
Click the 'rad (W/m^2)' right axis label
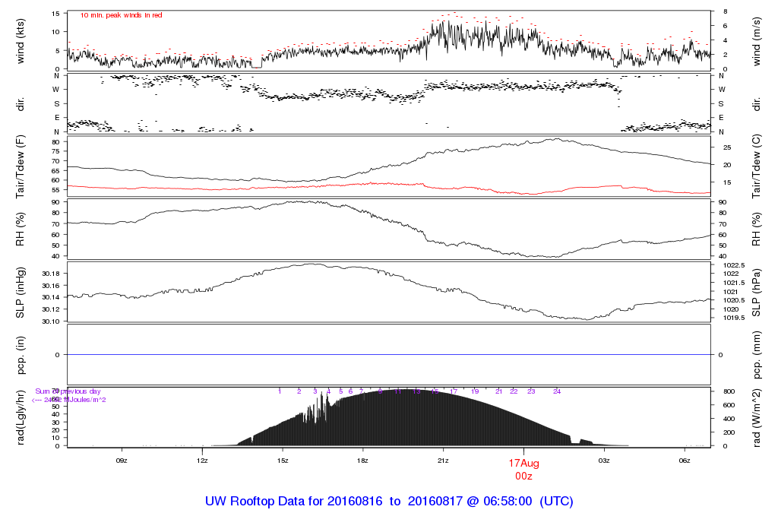click(756, 417)
